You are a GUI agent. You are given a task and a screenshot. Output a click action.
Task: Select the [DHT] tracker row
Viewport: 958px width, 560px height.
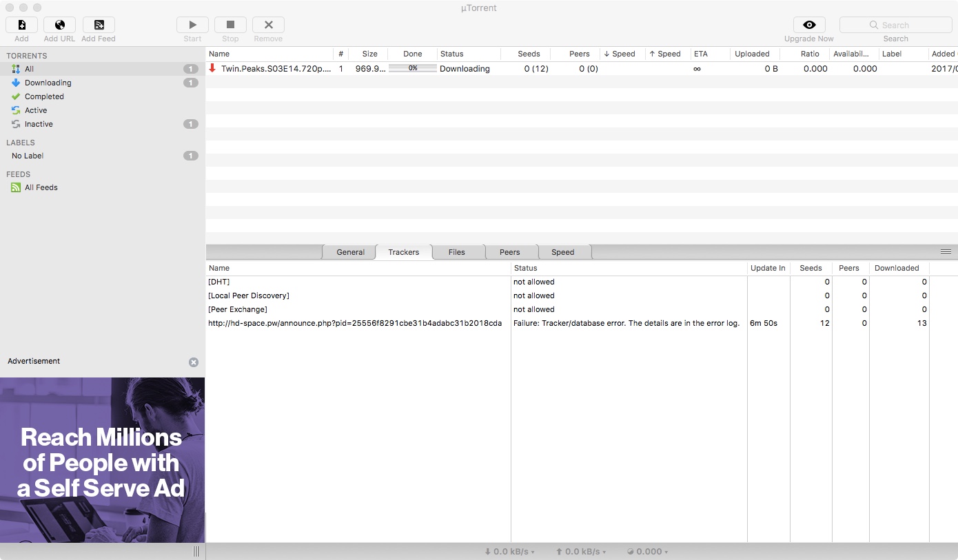[x=582, y=282]
